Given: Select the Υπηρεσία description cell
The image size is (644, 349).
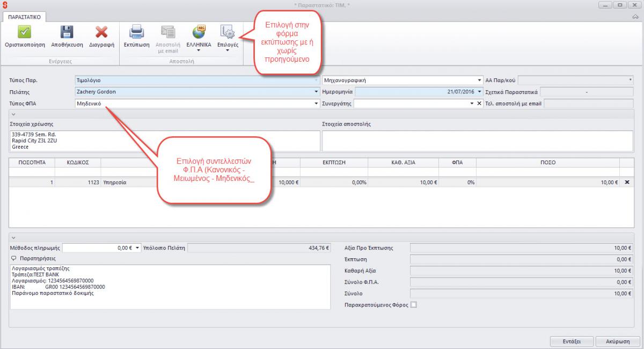Looking at the screenshot, I should [x=129, y=183].
